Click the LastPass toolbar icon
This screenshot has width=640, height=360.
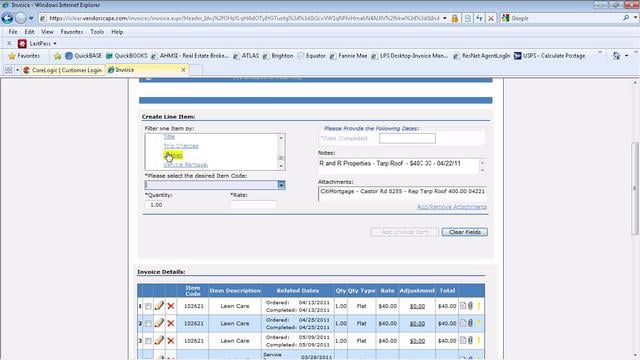point(22,43)
